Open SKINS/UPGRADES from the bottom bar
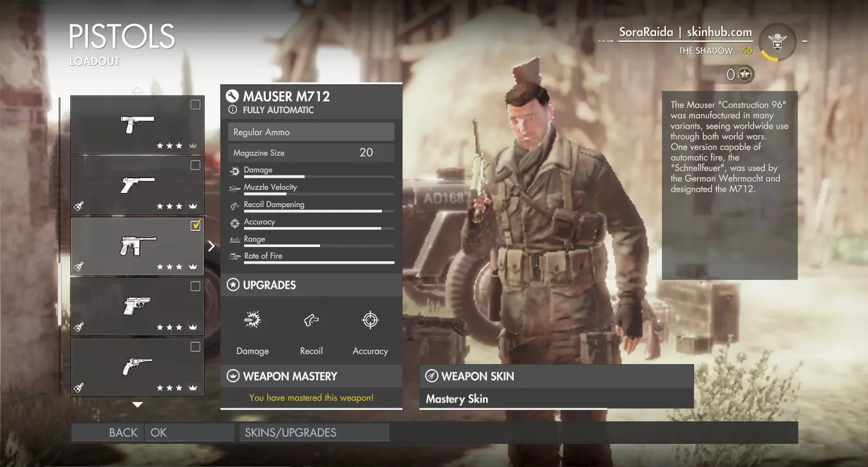Screen dimensions: 868x467 tap(314, 432)
